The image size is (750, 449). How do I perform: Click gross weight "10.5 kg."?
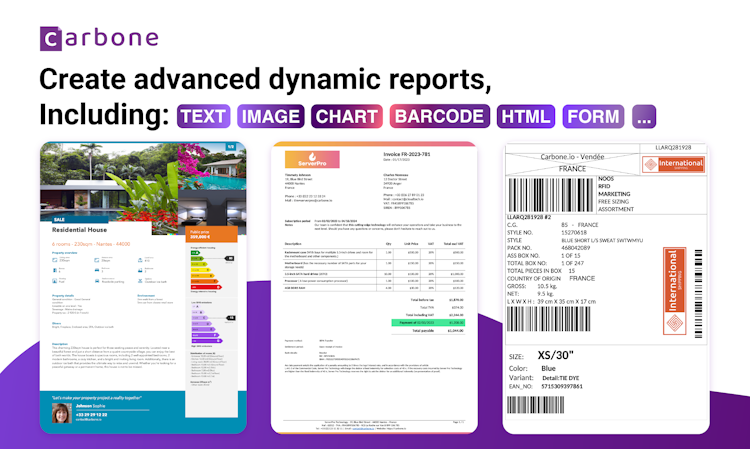point(546,286)
